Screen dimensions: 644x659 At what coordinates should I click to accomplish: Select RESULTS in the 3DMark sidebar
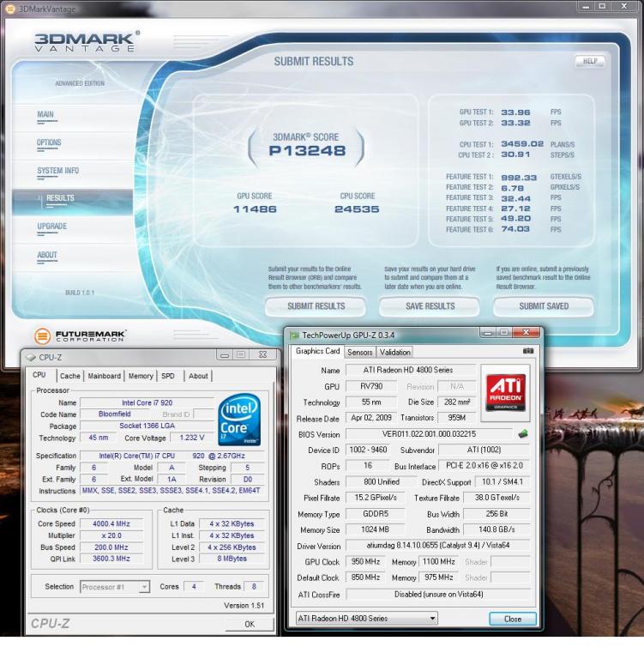click(72, 203)
